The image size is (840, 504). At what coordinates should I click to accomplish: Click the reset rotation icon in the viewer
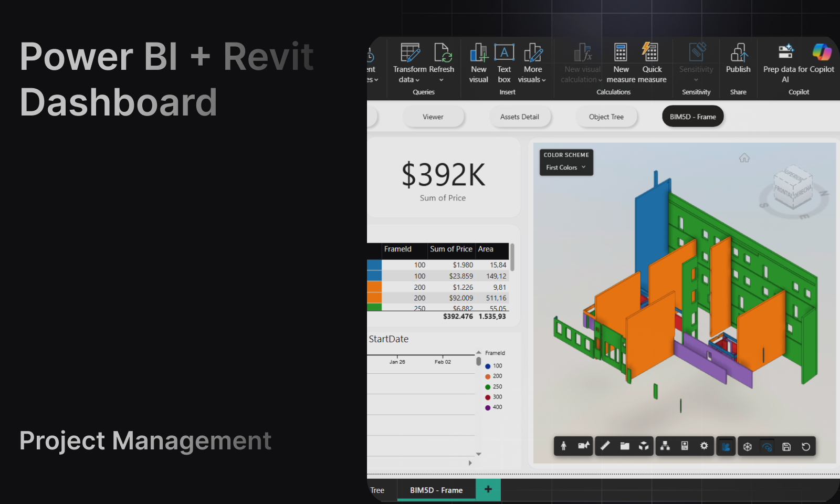pos(806,446)
